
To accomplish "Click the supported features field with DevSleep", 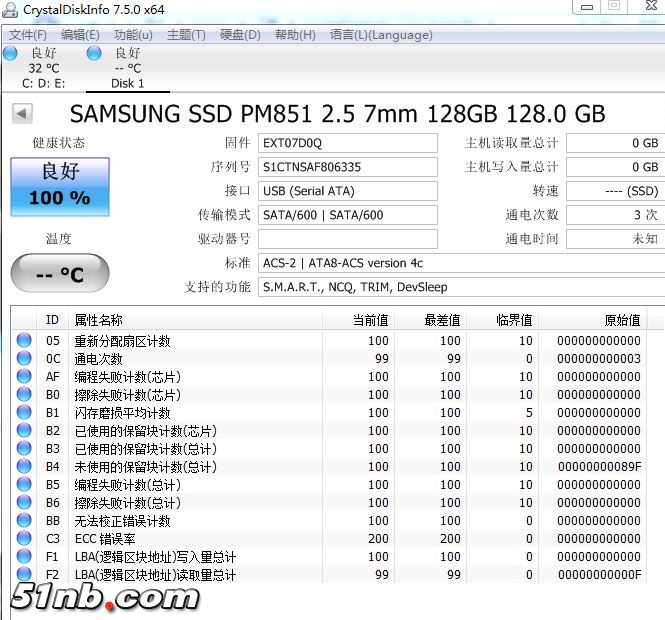I will pyautogui.click(x=461, y=287).
